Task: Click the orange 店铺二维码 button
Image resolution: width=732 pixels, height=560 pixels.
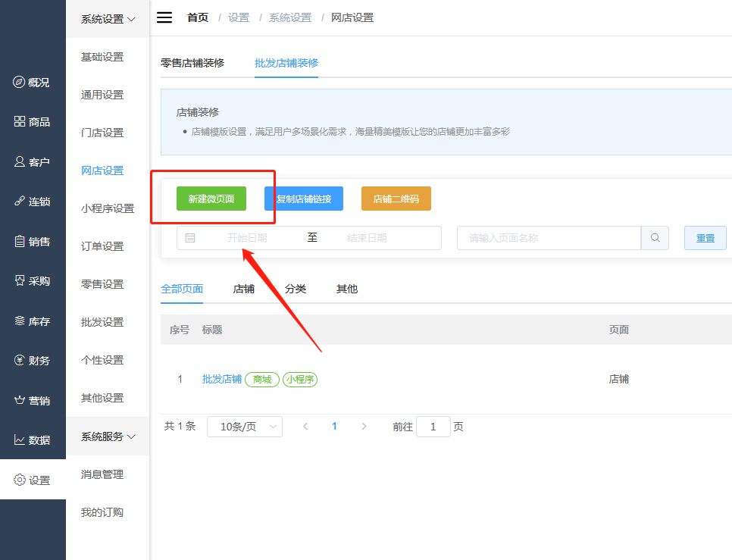Action: click(396, 199)
